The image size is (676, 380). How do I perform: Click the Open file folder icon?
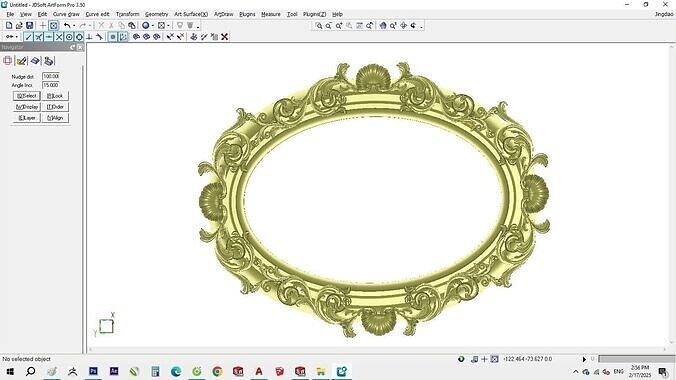(19, 26)
